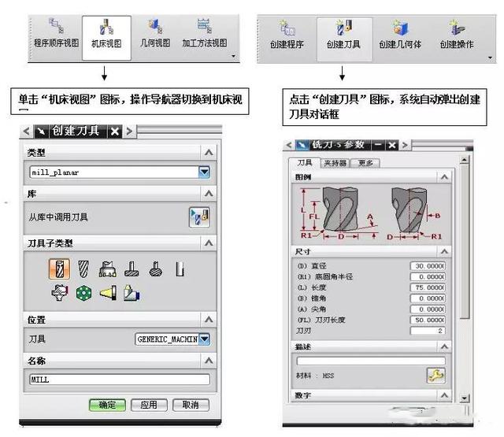Viewport: 504px width, 437px height.
Task: Open the view toolbar overflow arrow
Action: [233, 56]
